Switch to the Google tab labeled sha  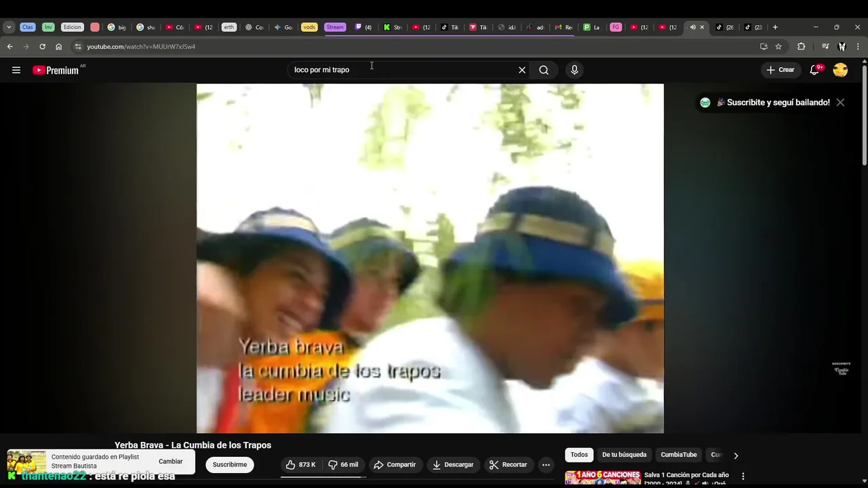pyautogui.click(x=146, y=27)
